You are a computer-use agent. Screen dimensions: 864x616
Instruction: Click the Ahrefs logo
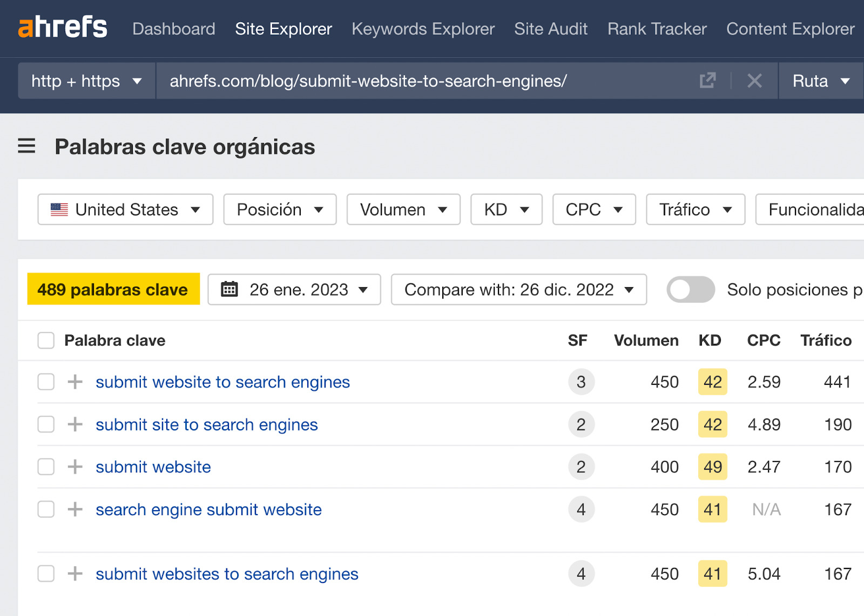pos(63,28)
